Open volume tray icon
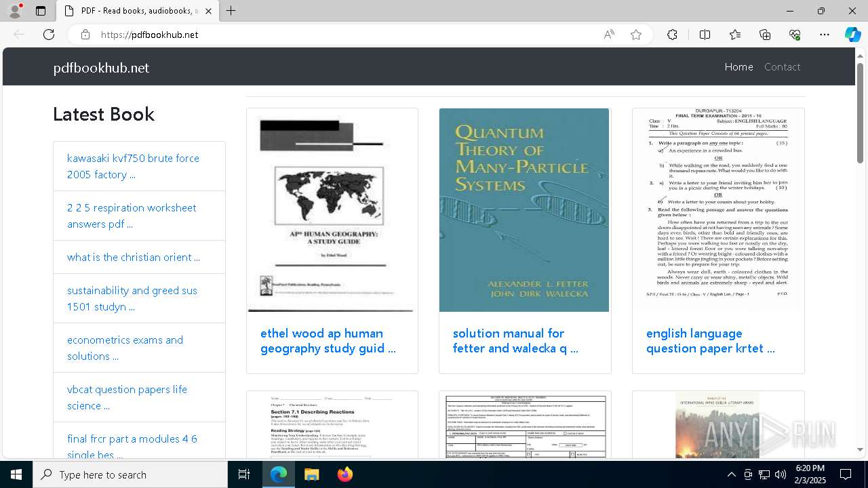Viewport: 868px width, 488px height. pyautogui.click(x=781, y=474)
